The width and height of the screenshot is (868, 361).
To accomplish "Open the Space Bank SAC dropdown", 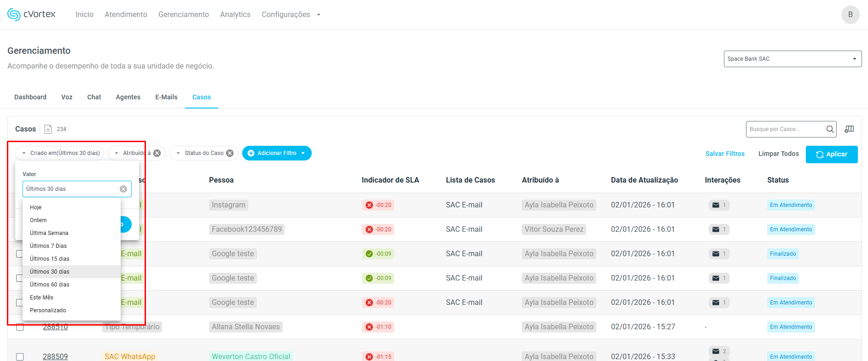I will pyautogui.click(x=792, y=59).
